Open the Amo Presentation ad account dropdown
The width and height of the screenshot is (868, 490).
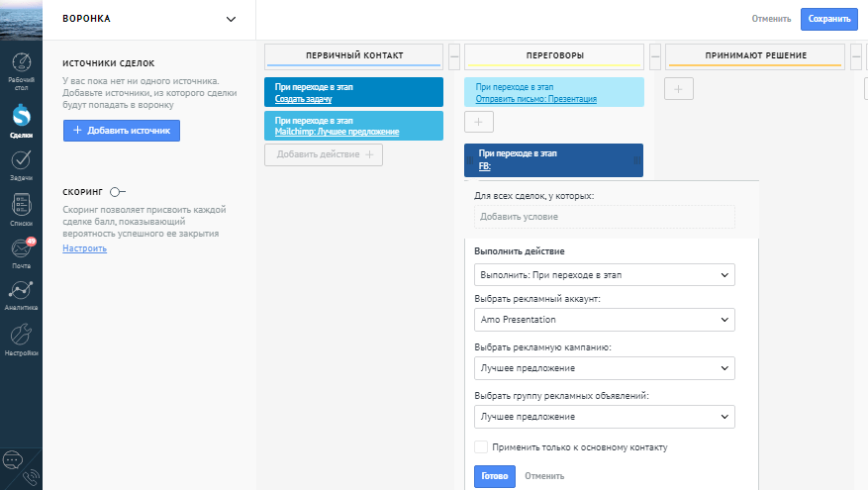604,320
